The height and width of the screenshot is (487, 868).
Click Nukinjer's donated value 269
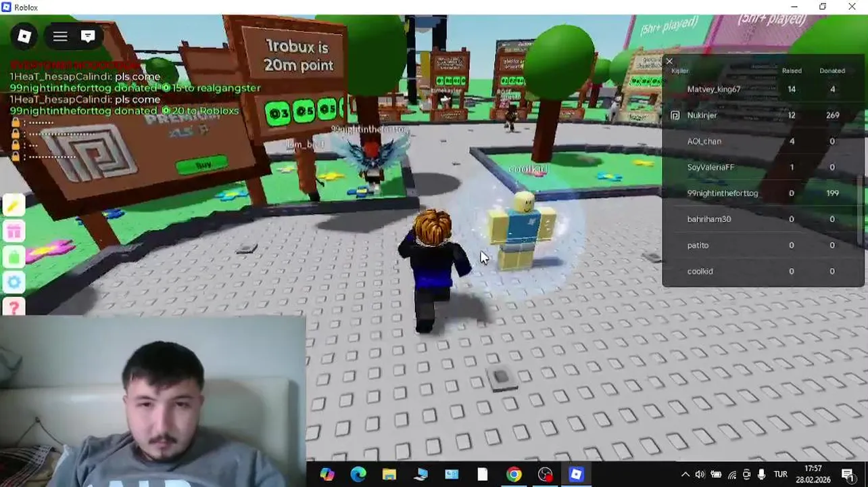(832, 116)
